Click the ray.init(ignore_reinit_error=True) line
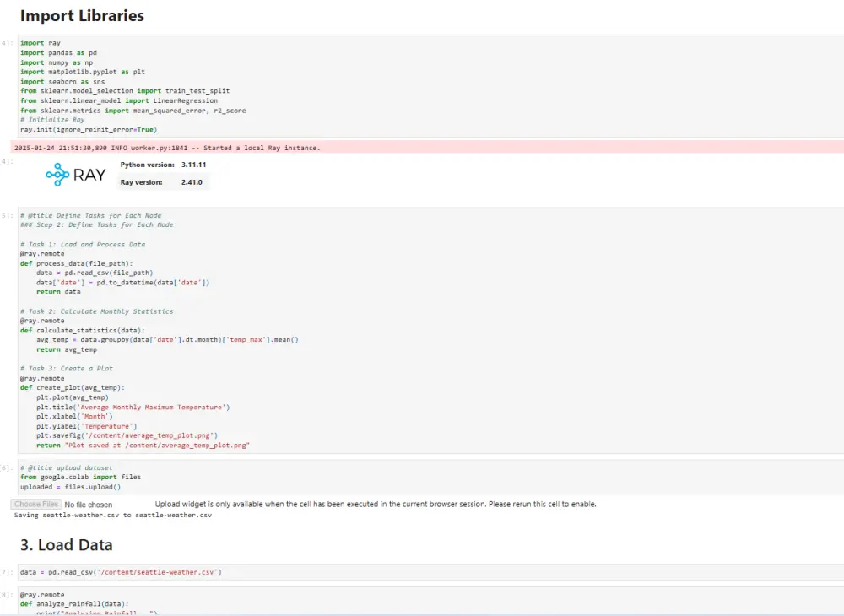 pyautogui.click(x=89, y=129)
